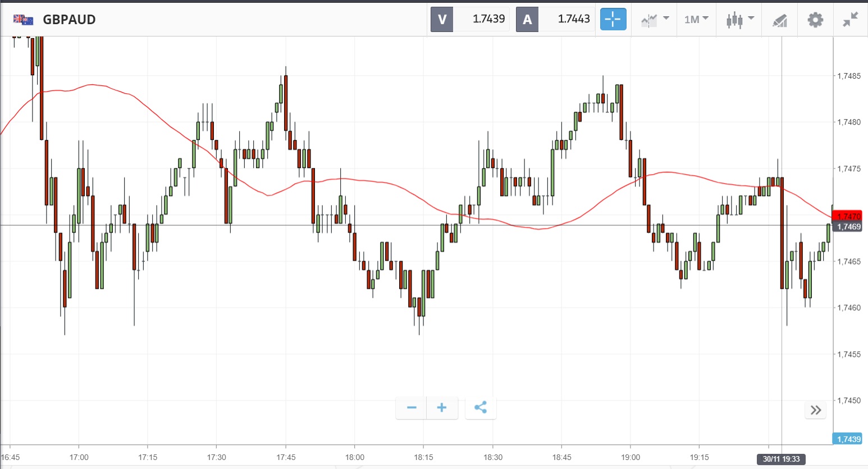The height and width of the screenshot is (469, 868).
Task: Click the A buy button
Action: tap(527, 20)
